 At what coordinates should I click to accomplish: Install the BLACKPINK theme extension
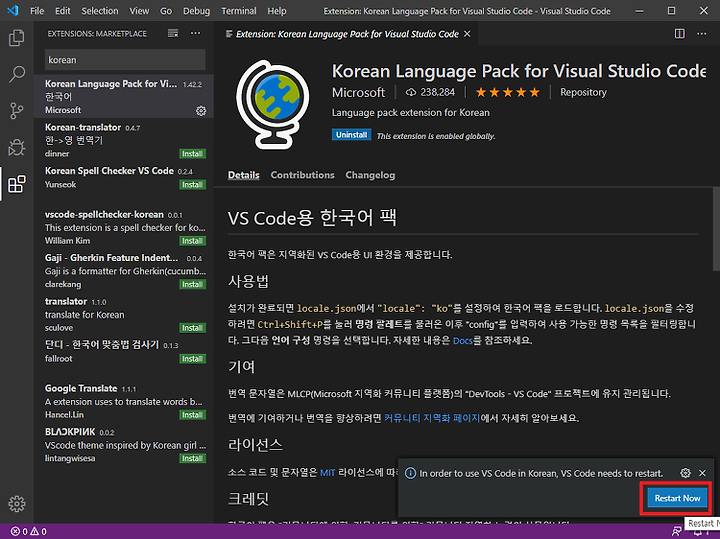click(x=192, y=458)
